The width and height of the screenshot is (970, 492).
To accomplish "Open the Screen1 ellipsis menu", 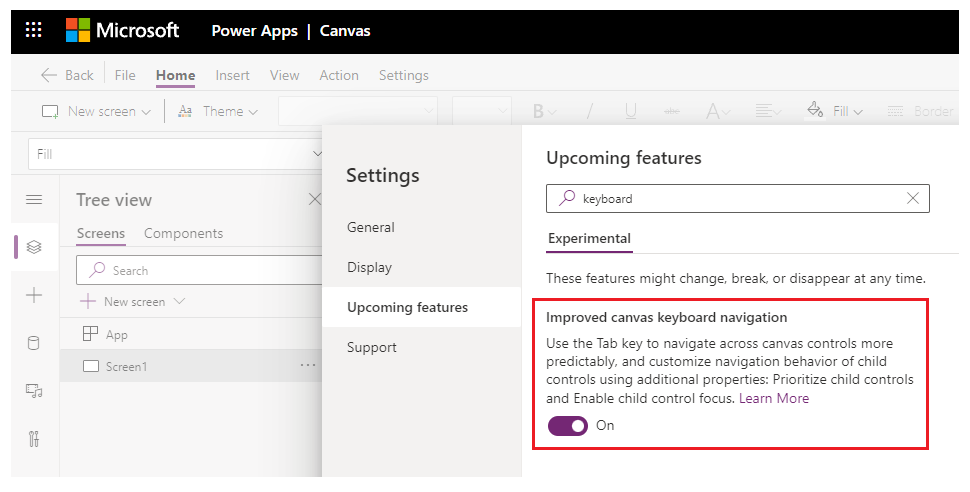I will (307, 365).
